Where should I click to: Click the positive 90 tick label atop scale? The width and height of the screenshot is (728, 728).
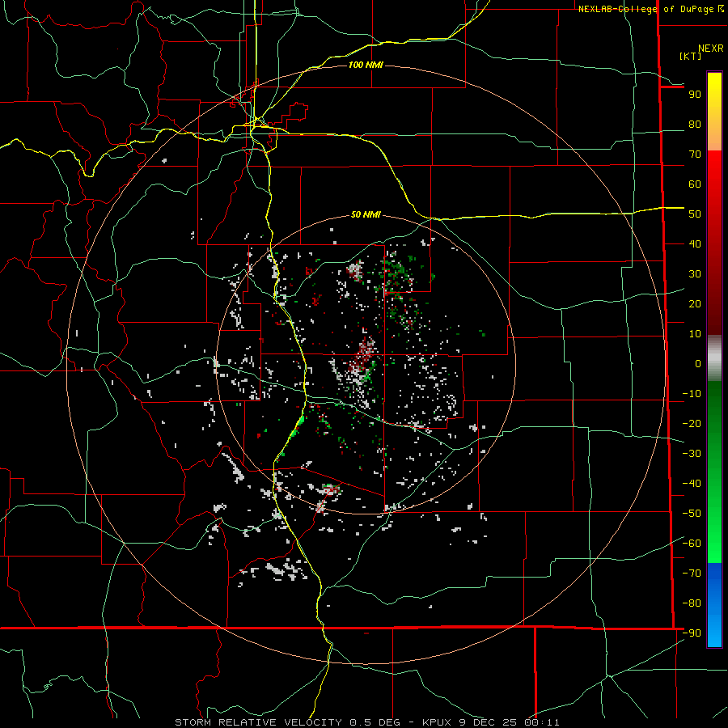point(695,95)
